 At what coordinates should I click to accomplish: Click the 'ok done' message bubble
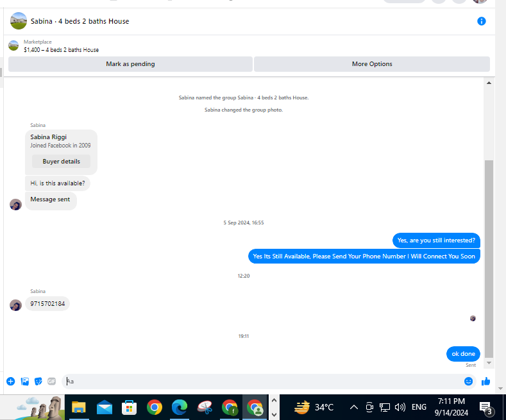click(x=463, y=354)
